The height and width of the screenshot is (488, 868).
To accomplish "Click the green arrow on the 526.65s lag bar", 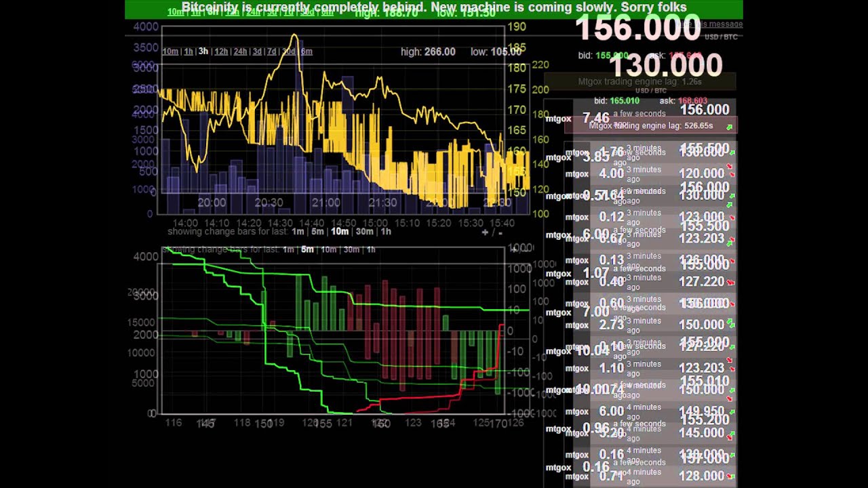I will click(730, 127).
